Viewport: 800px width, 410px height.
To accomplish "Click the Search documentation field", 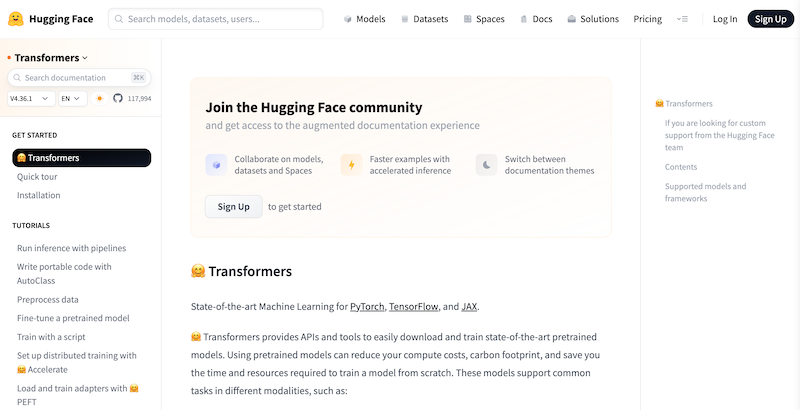I will coord(79,78).
